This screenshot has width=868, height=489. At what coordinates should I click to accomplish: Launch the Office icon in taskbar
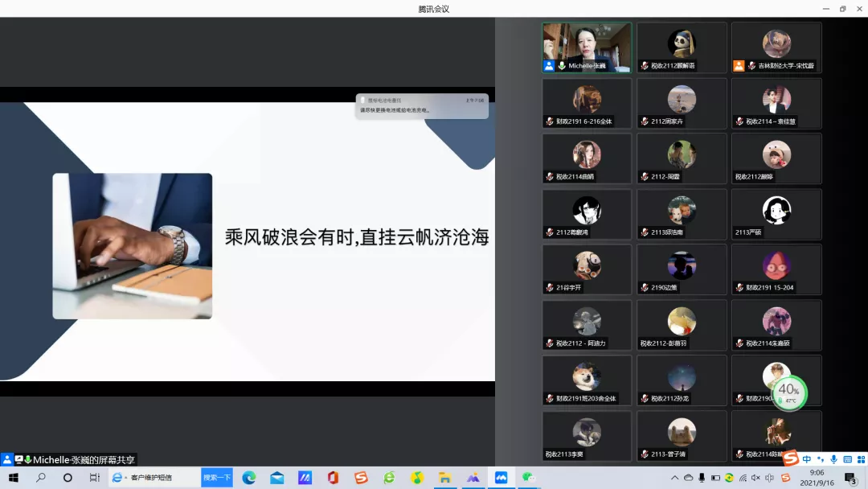click(x=333, y=478)
